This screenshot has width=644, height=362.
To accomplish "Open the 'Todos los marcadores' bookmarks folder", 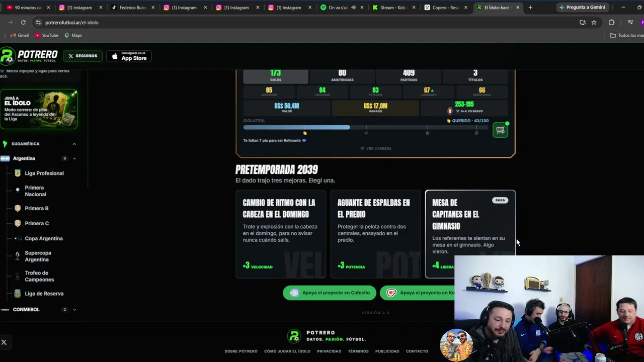I will (x=626, y=35).
